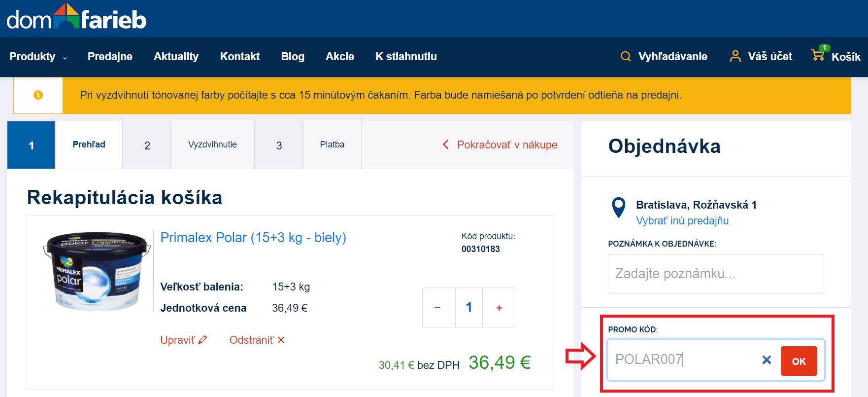Viewport: 868px width, 397px height.
Task: Click Upraviť to edit the item
Action: coord(177,340)
